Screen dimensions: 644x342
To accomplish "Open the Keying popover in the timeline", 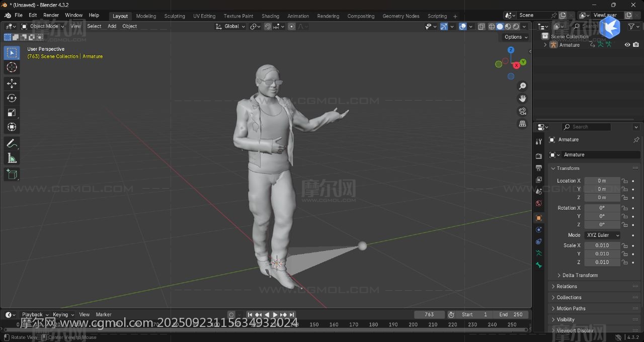I will point(62,315).
